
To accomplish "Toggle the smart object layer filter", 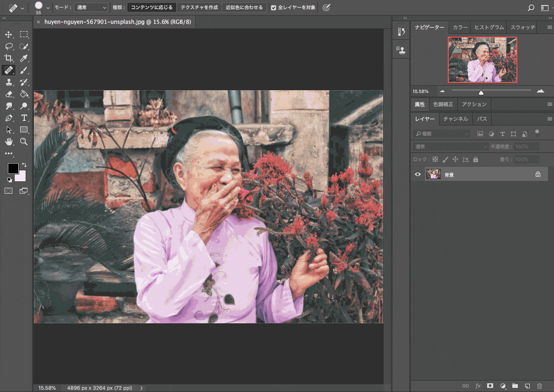I will coord(524,134).
